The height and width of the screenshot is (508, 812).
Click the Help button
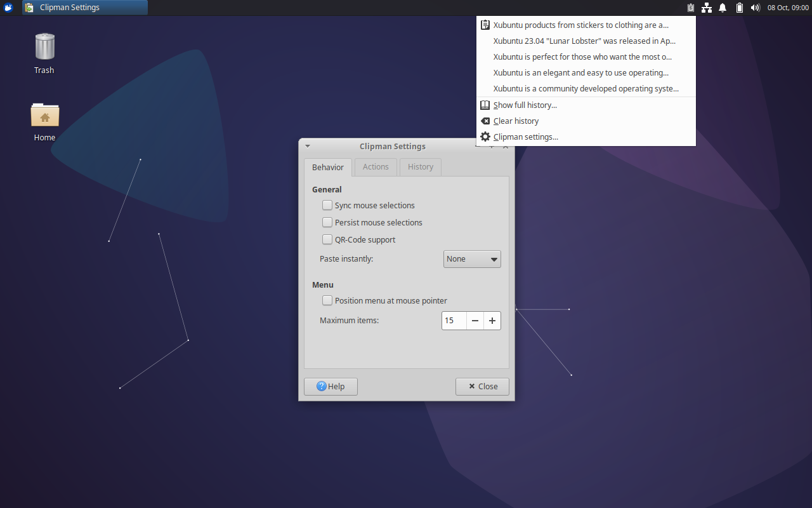pyautogui.click(x=331, y=386)
